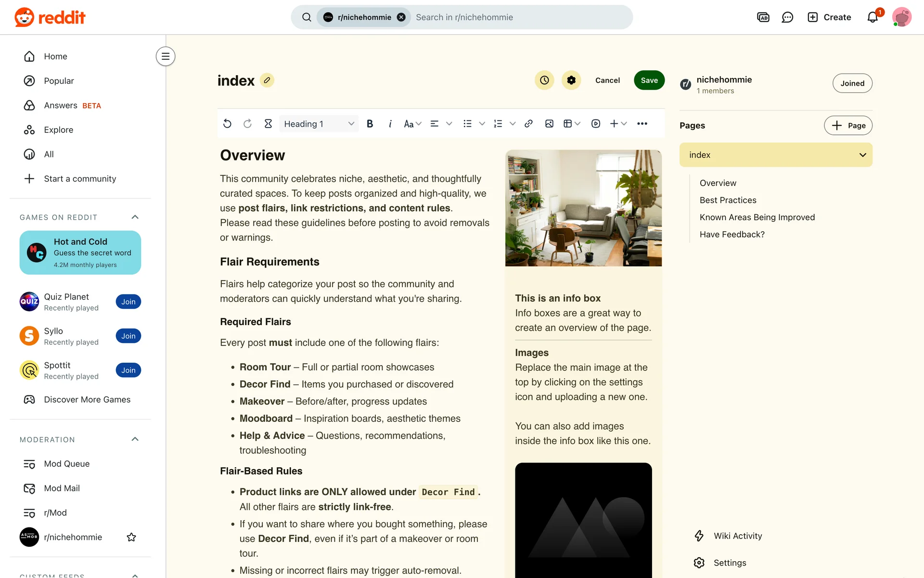The height and width of the screenshot is (578, 924).
Task: Save the wiki page
Action: point(649,80)
